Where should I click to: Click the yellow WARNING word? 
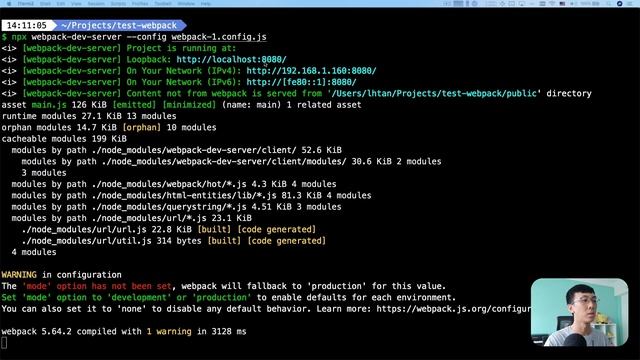click(19, 275)
